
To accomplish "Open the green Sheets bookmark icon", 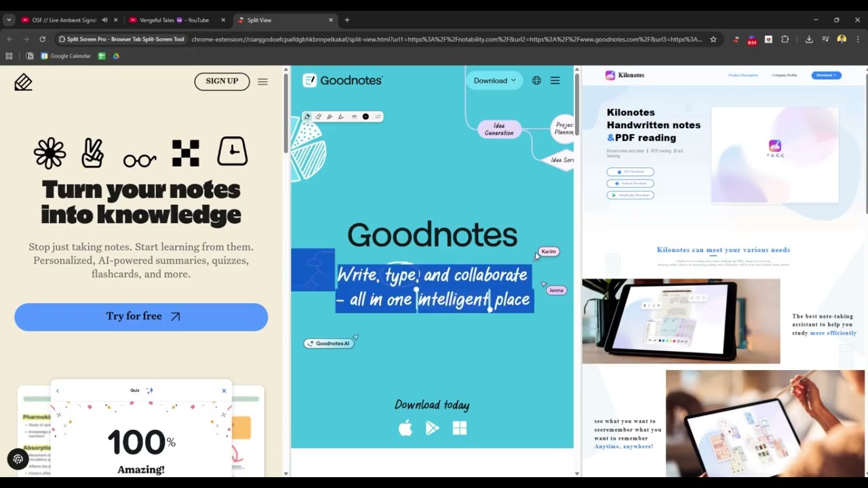I will (102, 56).
